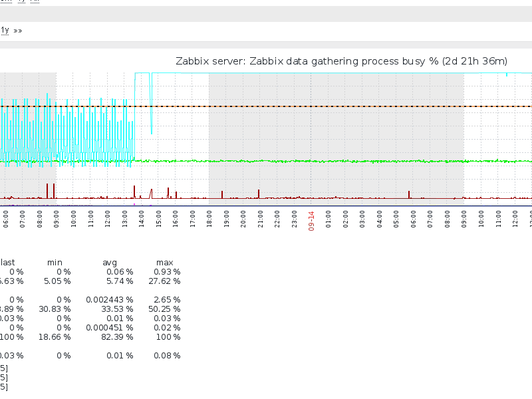This screenshot has height=399, width=532.
Task: Click the 02:00 time axis label
Action: coord(345,219)
